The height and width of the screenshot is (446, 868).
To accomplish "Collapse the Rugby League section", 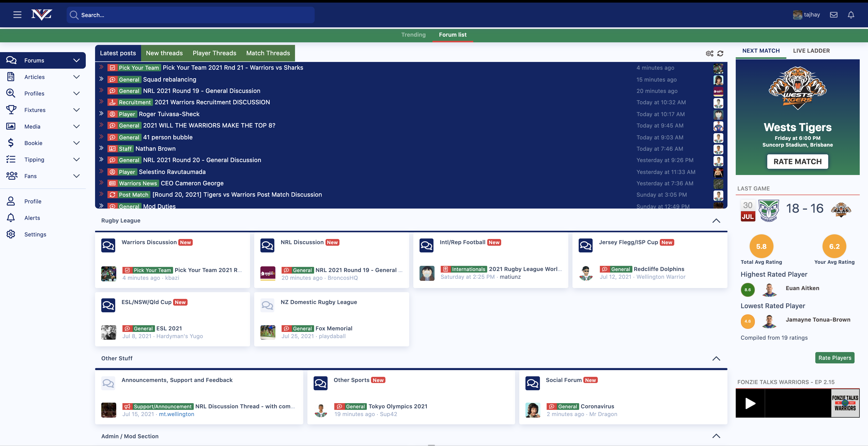I will (716, 220).
